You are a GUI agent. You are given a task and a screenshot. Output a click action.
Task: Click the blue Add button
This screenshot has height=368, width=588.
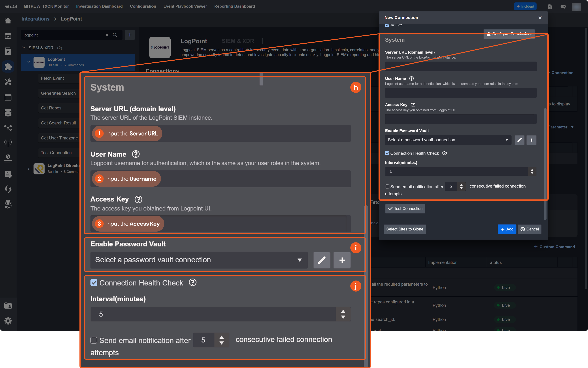click(507, 229)
